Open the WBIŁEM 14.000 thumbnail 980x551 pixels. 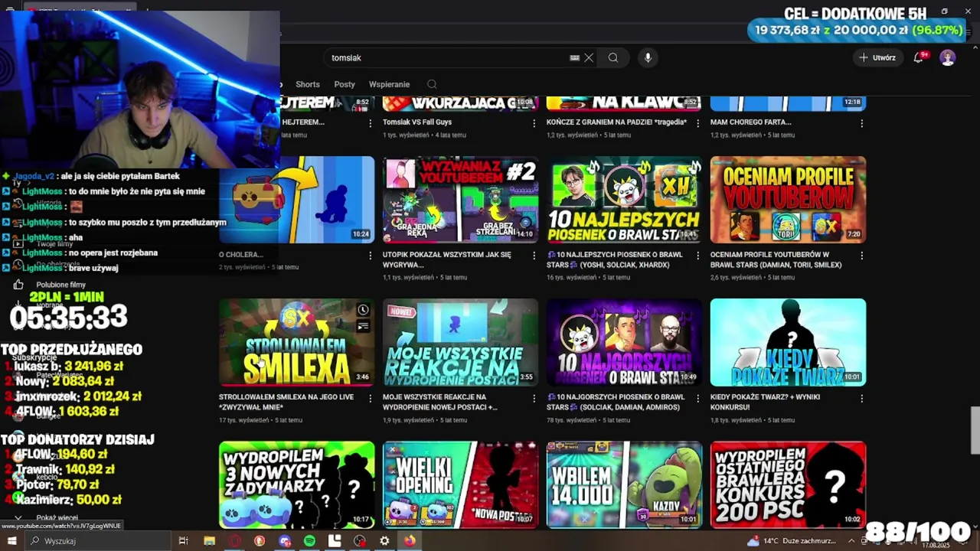(x=624, y=484)
